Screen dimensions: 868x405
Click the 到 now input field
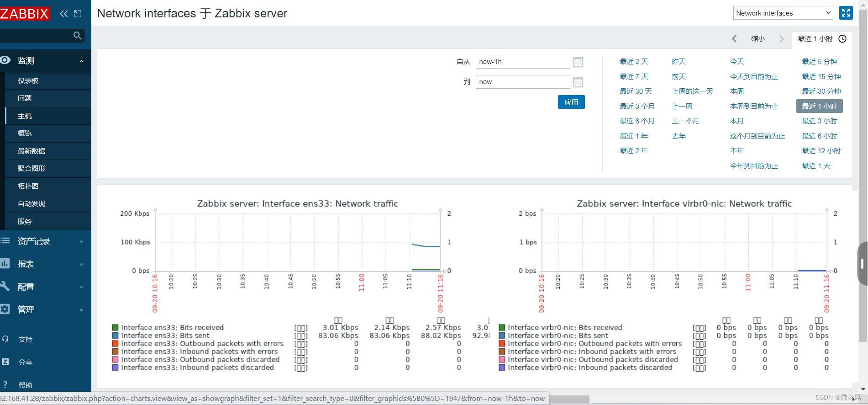[x=523, y=82]
